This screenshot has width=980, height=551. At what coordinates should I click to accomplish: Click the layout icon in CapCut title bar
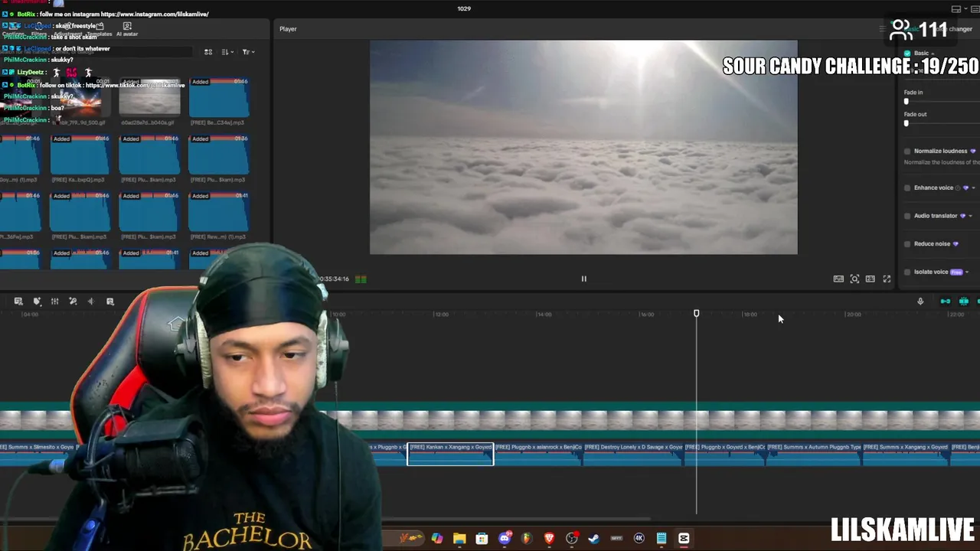point(956,9)
